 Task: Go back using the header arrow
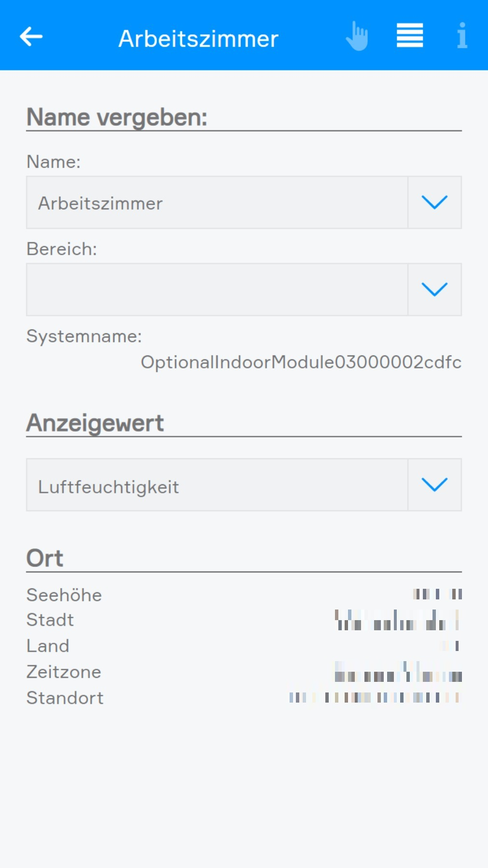click(31, 37)
